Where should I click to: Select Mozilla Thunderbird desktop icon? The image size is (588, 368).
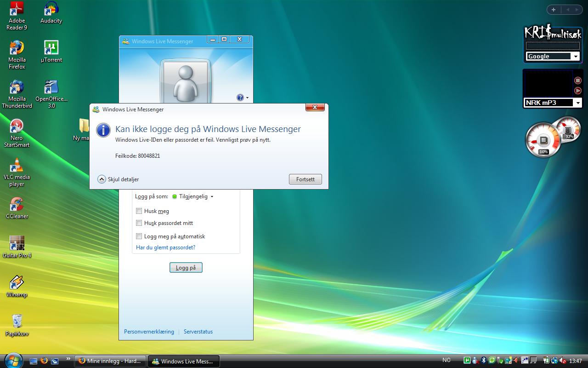[17, 94]
